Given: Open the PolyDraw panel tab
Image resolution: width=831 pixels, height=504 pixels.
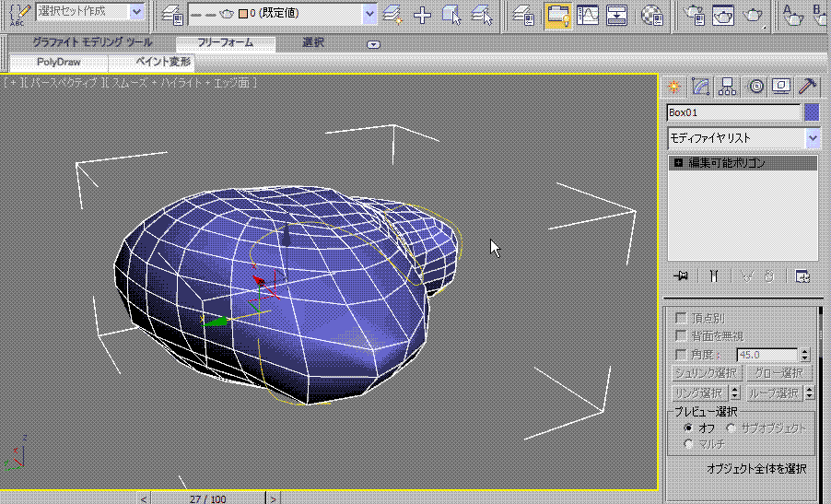Looking at the screenshot, I should tap(59, 62).
